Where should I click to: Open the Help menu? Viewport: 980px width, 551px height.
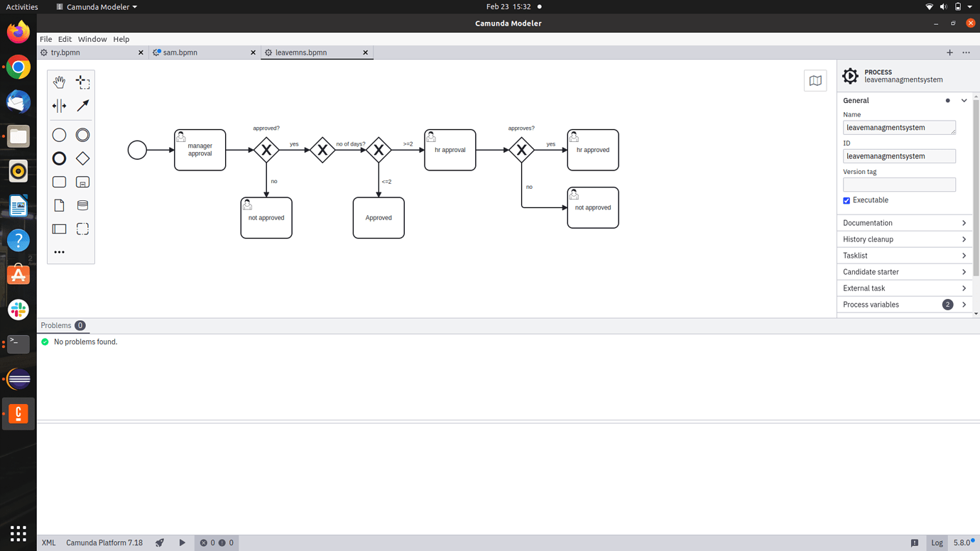coord(121,39)
